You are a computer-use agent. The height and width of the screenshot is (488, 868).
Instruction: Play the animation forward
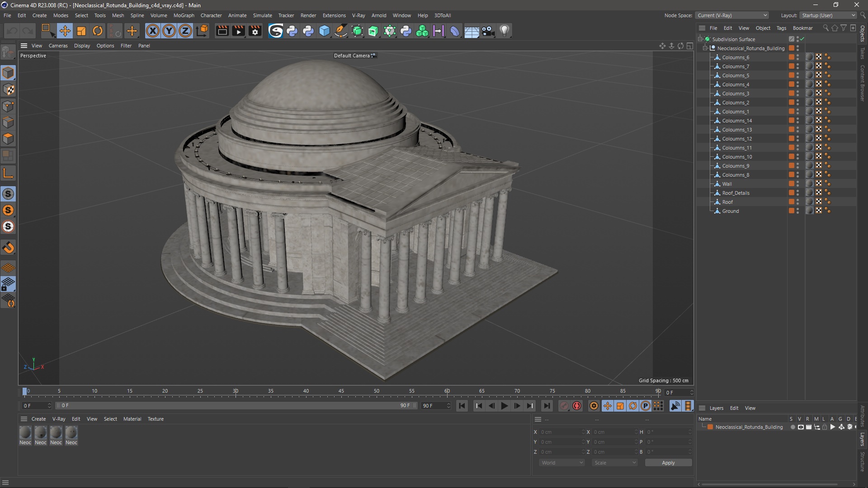(x=504, y=406)
